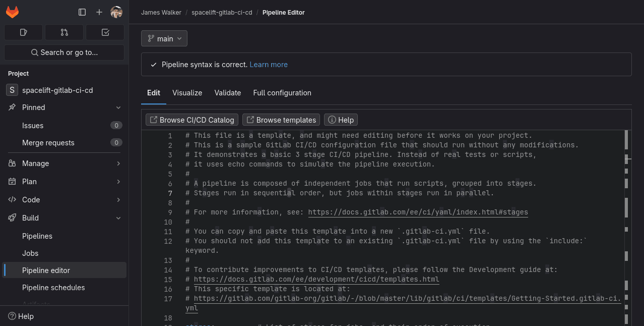Open the Merge requests shortcut icon
Viewport: 644px width, 326px height.
point(64,32)
